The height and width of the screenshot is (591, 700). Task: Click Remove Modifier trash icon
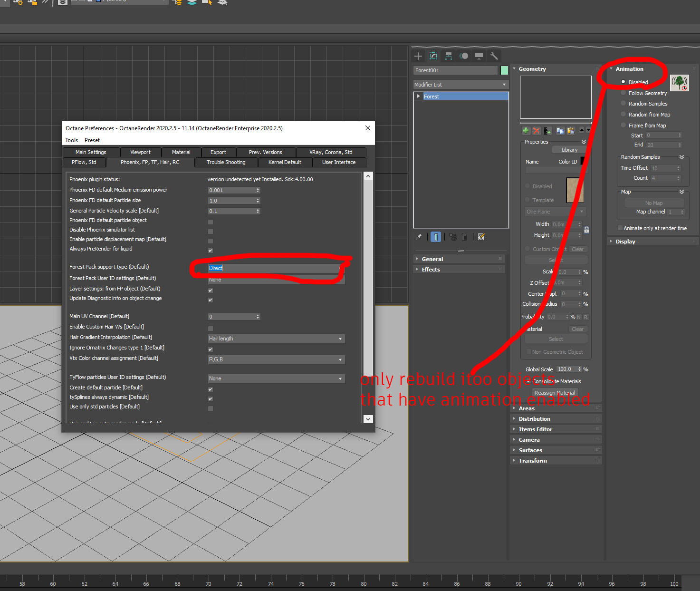tap(464, 237)
